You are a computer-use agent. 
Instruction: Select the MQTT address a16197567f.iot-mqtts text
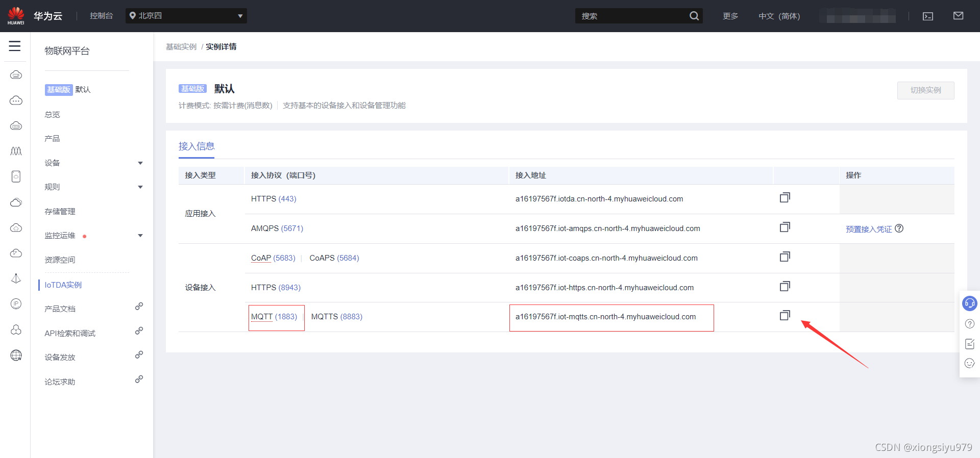pos(605,317)
